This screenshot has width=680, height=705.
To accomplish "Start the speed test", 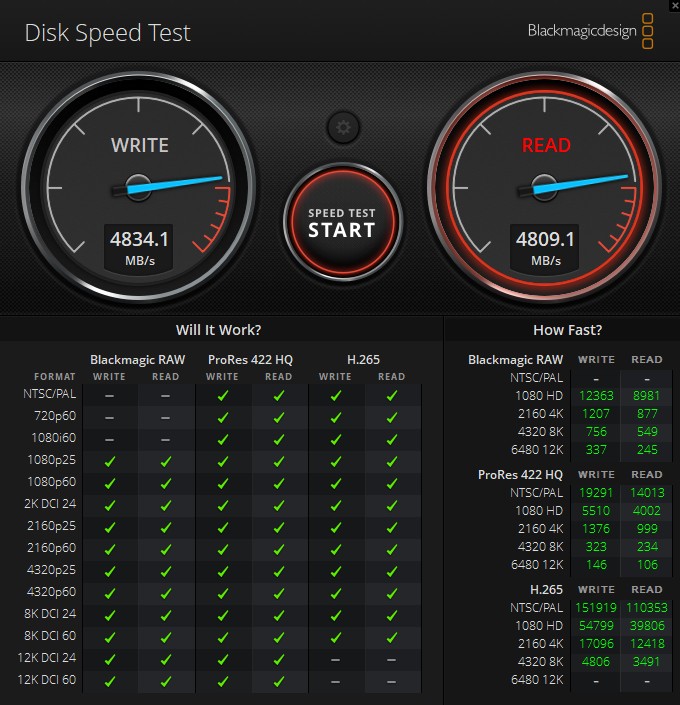I will coord(343,222).
